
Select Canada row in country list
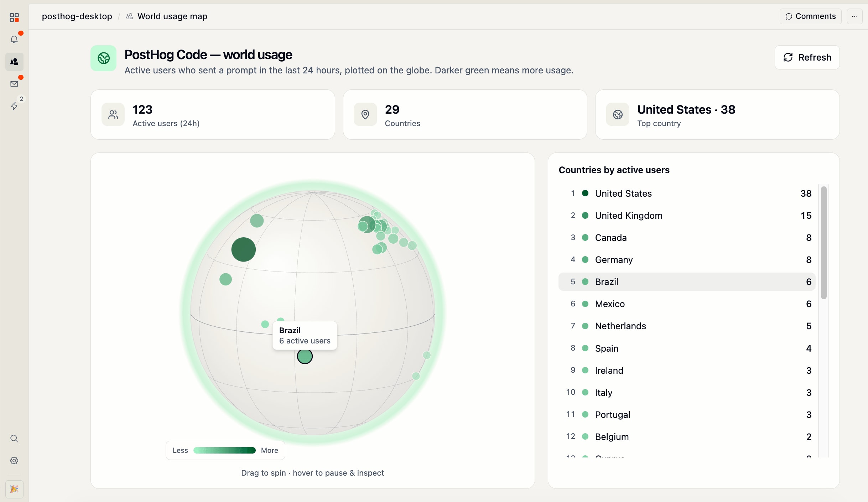(x=686, y=238)
